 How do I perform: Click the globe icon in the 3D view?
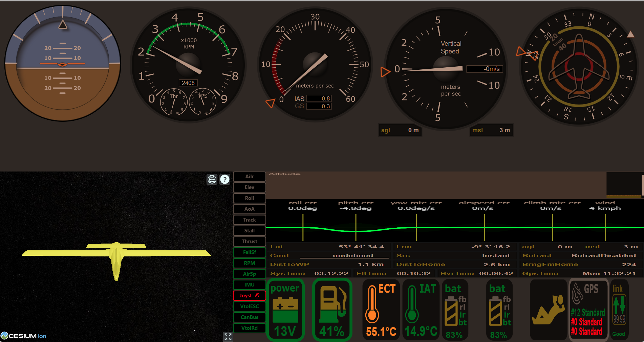pos(212,179)
